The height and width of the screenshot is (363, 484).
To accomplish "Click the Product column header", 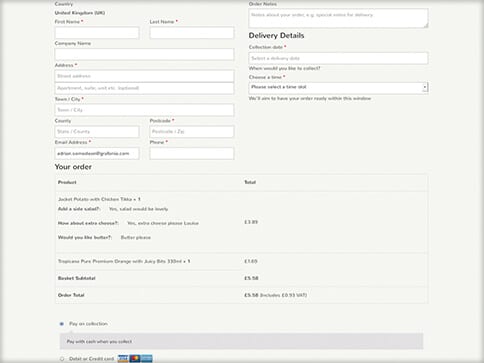I will click(x=67, y=182).
